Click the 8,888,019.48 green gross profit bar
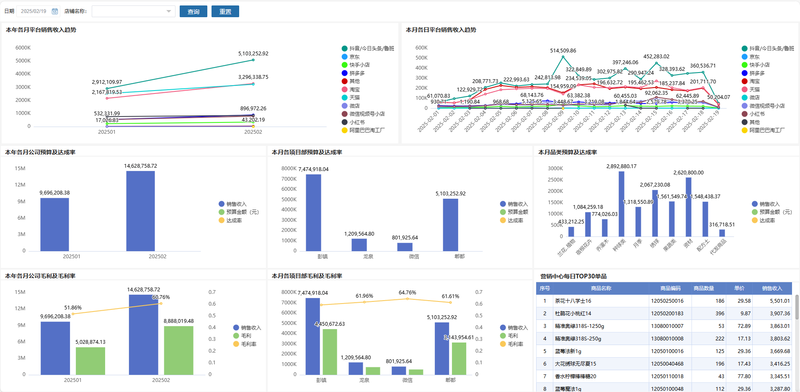The image size is (800, 392). tap(179, 350)
